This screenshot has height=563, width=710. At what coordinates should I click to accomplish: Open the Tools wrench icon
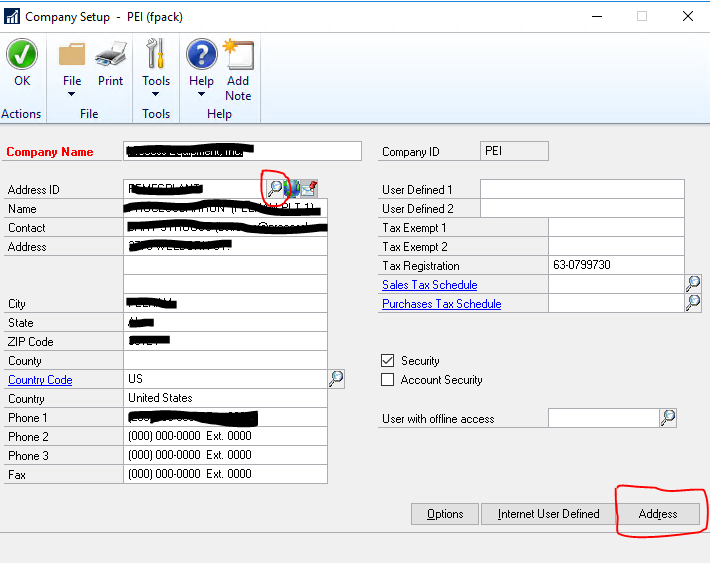156,53
